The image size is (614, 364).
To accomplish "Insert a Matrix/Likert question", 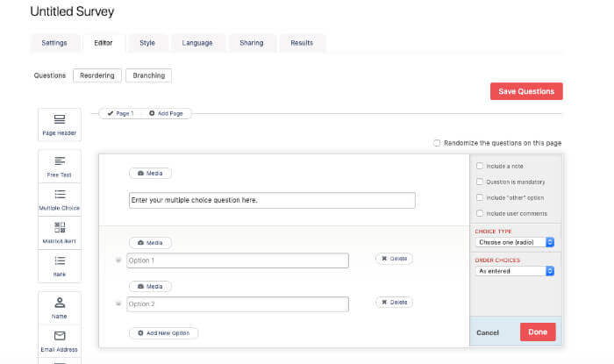I will [x=60, y=232].
